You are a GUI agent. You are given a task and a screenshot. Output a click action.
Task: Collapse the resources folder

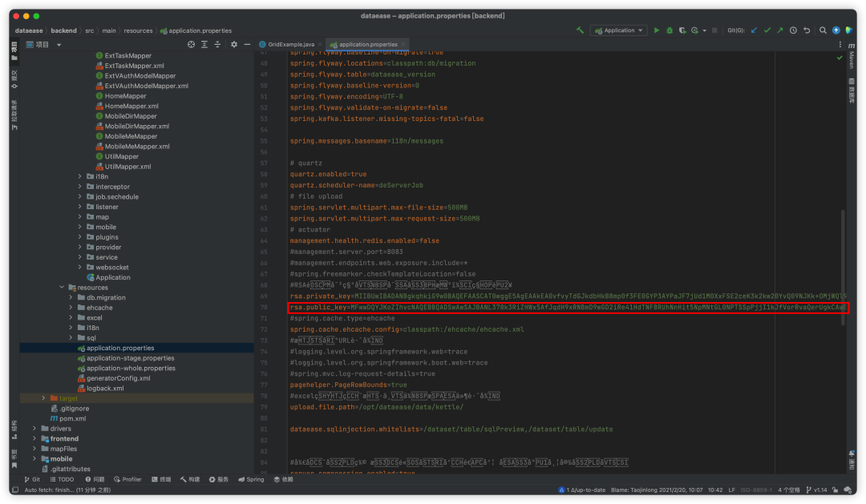(x=62, y=288)
